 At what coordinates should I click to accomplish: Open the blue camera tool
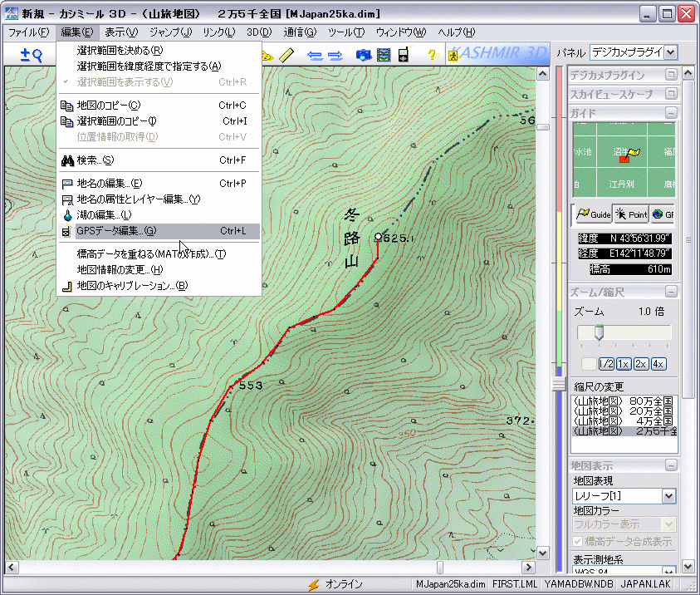[364, 55]
